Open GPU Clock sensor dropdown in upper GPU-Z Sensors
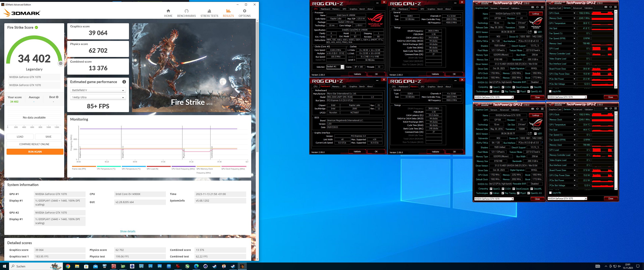Image resolution: width=644 pixels, height=270 pixels. click(574, 13)
